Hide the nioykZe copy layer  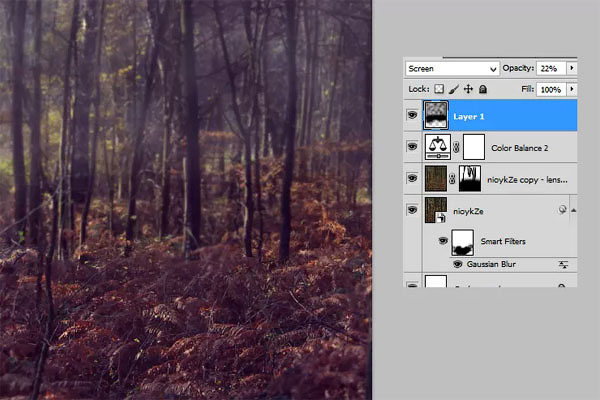pos(412,178)
